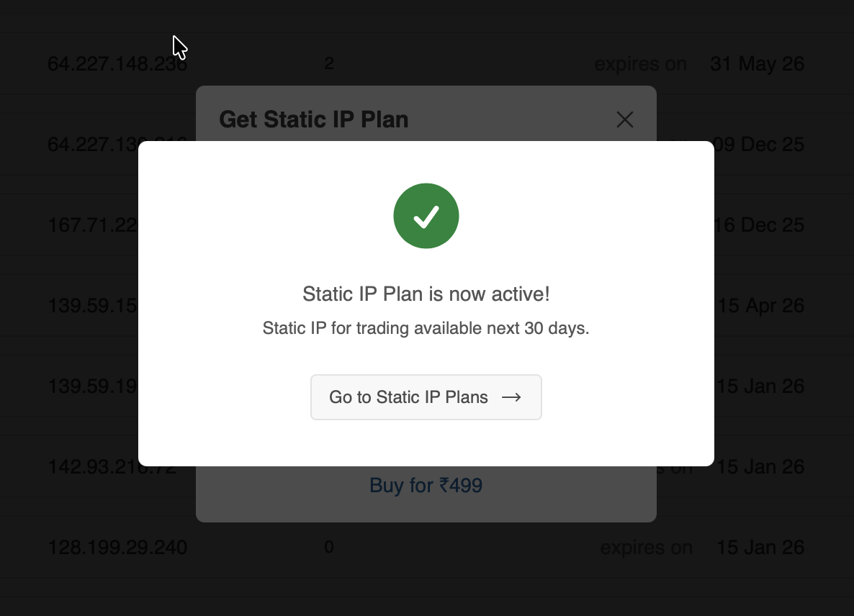Click the 09 Dec 25 expiry date
This screenshot has height=616, width=854.
[x=759, y=144]
